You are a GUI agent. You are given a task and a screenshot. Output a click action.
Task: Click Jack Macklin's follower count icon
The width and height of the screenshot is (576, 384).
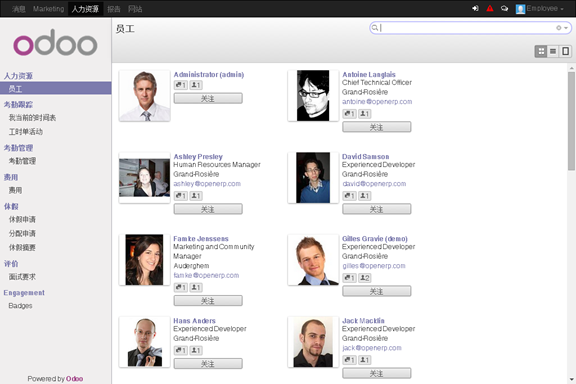click(364, 360)
